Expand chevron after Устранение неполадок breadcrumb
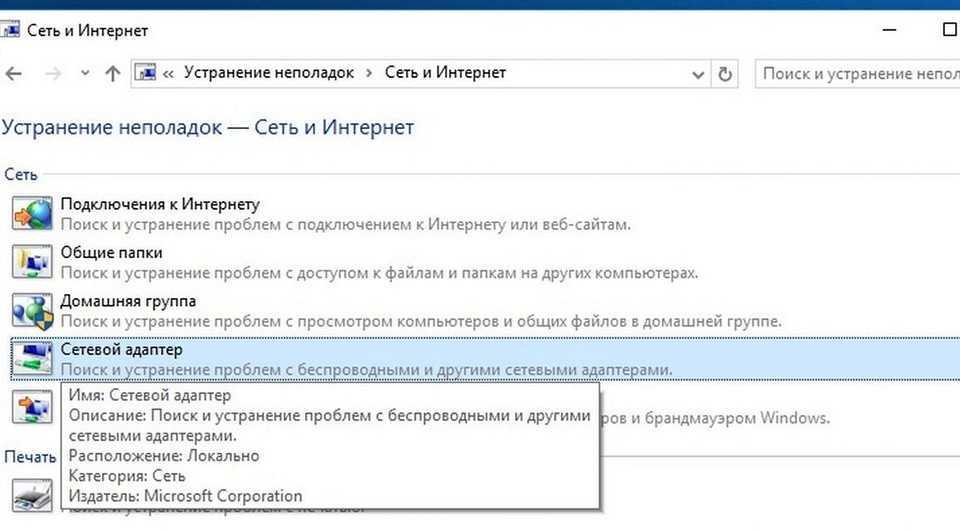Image resolution: width=960 pixels, height=530 pixels. pyautogui.click(x=369, y=73)
